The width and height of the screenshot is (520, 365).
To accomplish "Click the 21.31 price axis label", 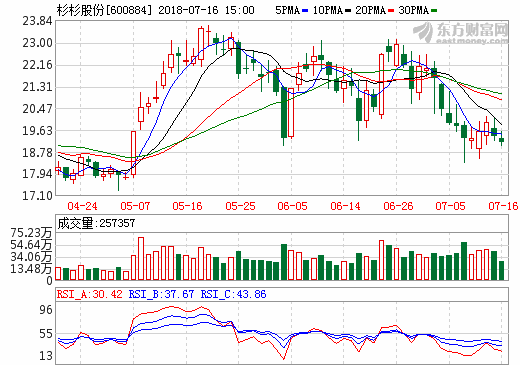I will coord(37,87).
